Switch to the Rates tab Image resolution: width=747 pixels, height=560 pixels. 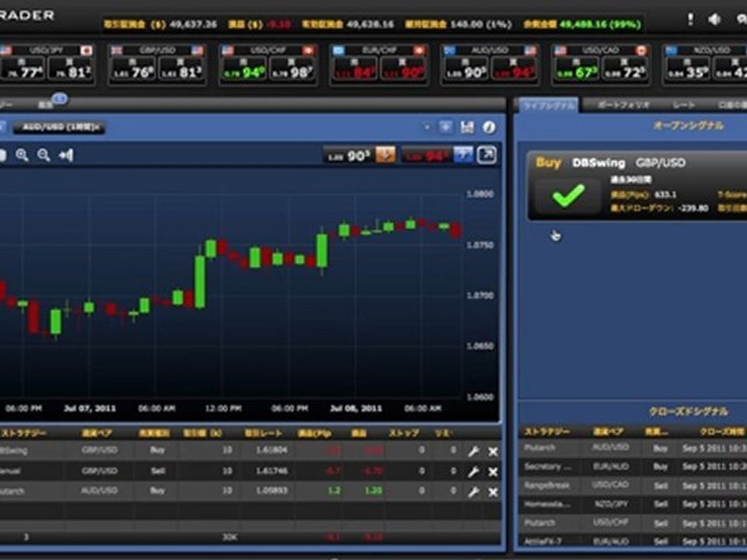684,105
